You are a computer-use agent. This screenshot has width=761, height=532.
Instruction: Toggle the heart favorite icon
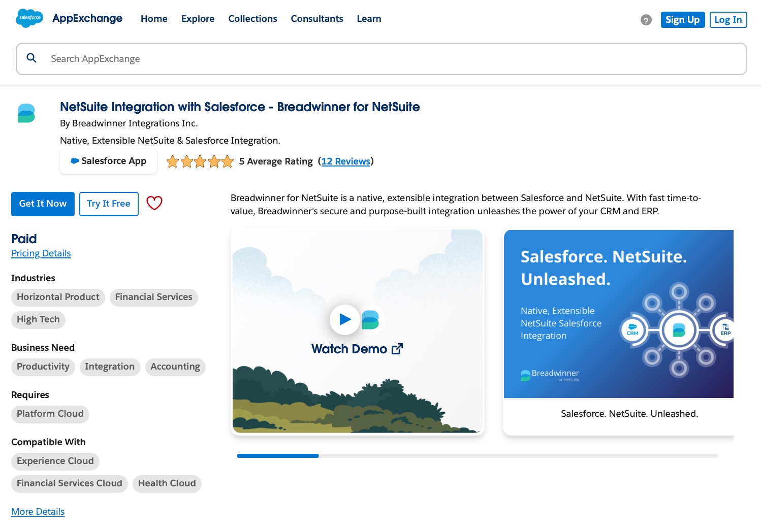(x=154, y=203)
